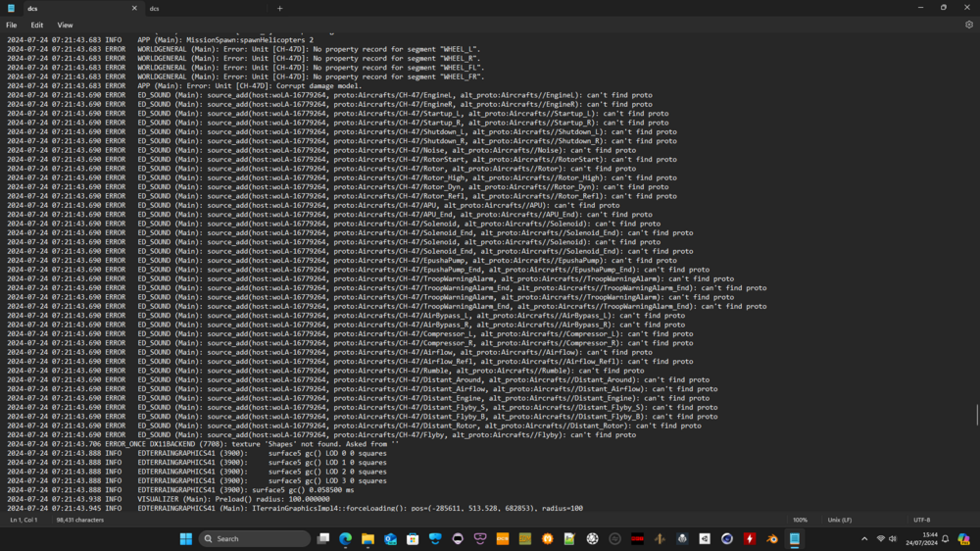
Task: Click the surface5 gc() LOD 0 line
Action: (x=197, y=453)
